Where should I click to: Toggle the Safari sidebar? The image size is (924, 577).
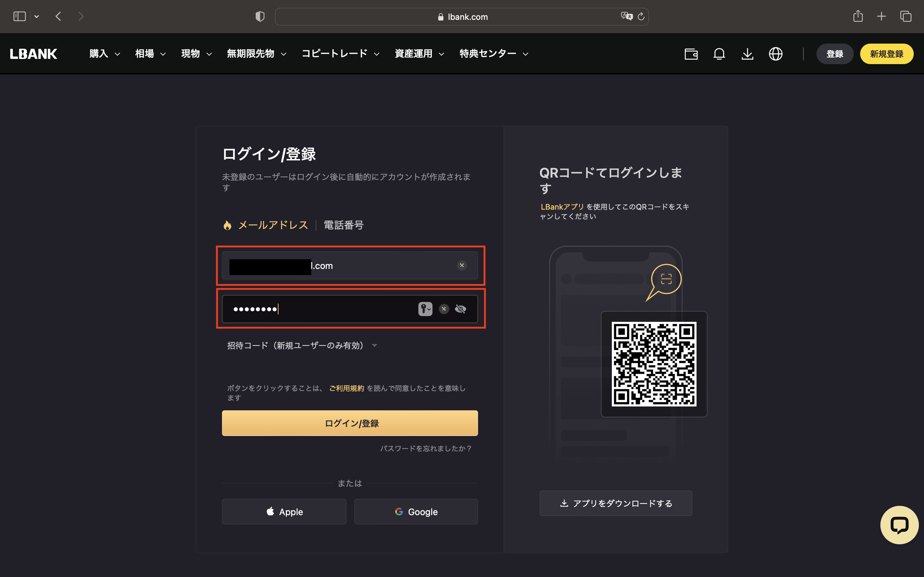coord(19,16)
